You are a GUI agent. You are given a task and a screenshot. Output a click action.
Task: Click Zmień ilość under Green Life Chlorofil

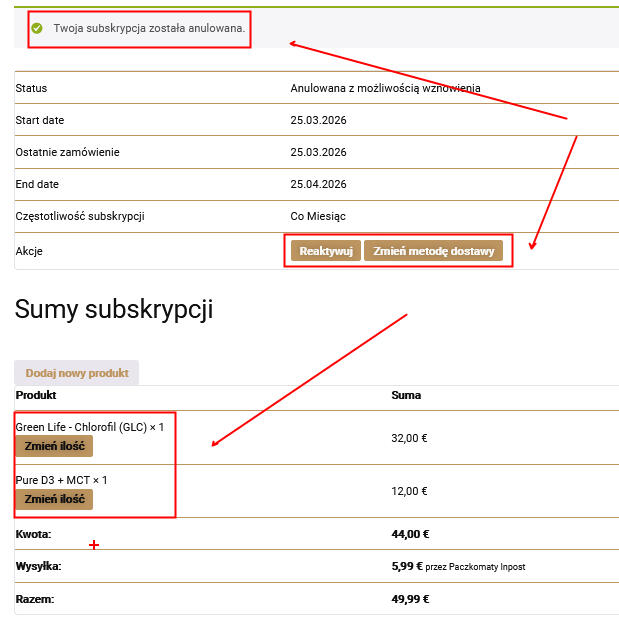tap(55, 445)
